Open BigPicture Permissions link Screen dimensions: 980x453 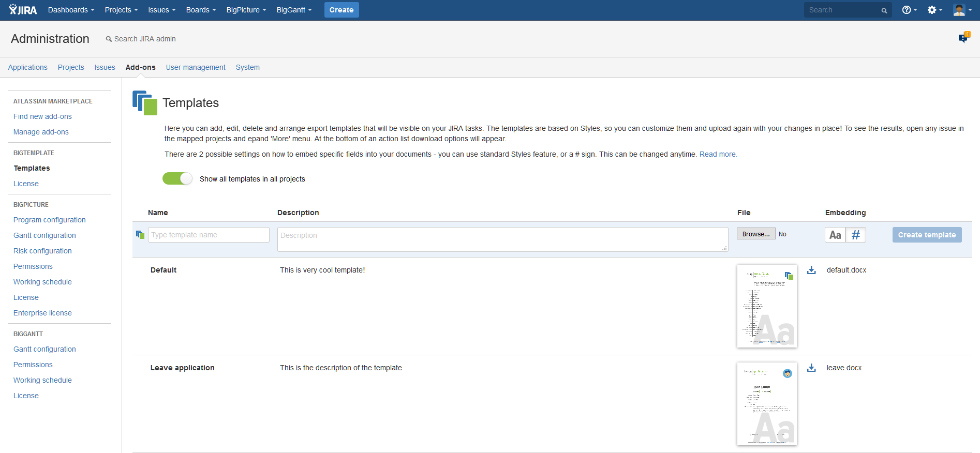pyautogui.click(x=33, y=266)
